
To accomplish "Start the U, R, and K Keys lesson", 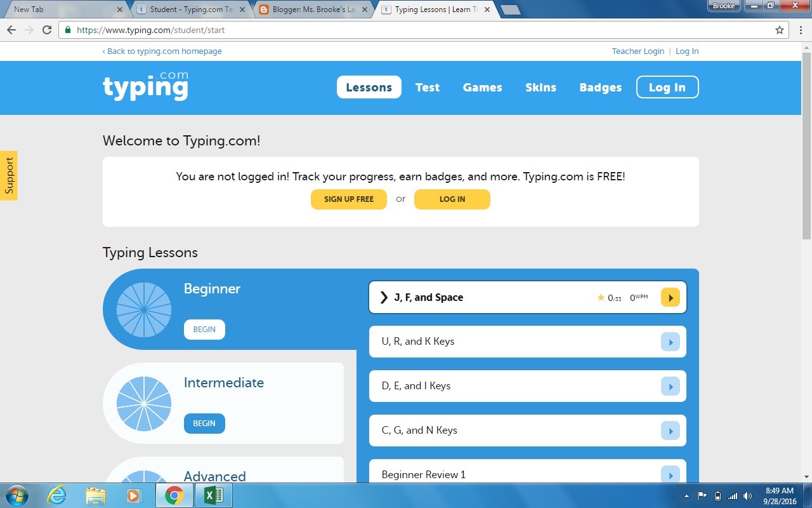I will (670, 341).
